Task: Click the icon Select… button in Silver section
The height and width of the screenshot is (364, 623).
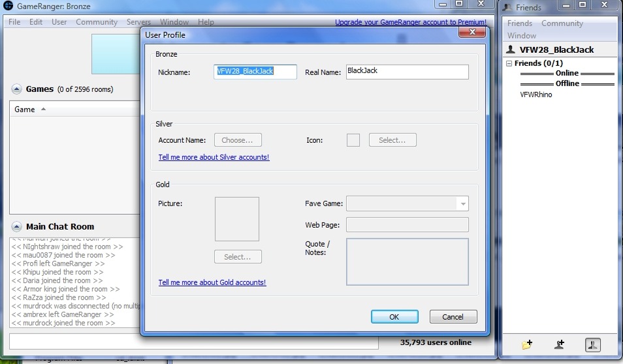Action: tap(392, 140)
